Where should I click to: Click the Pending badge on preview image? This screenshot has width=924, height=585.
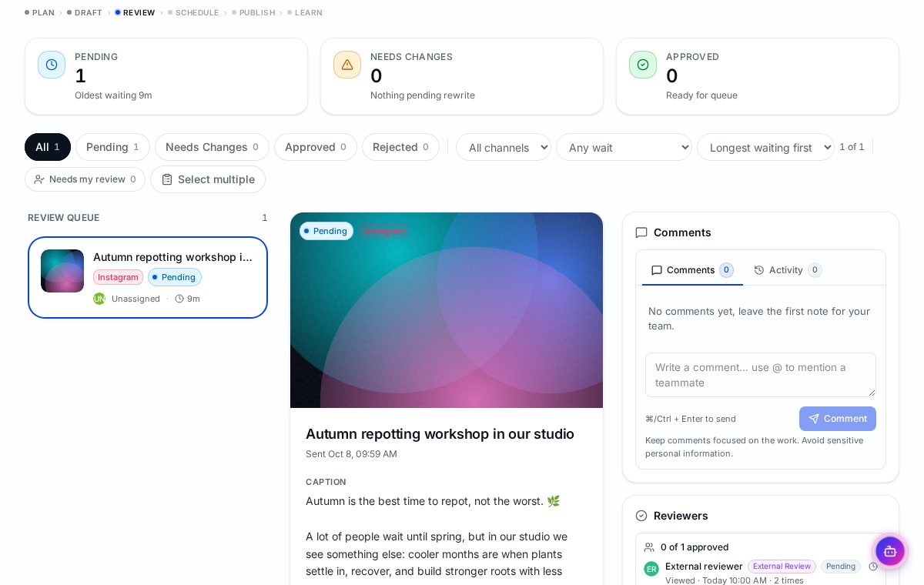[x=326, y=231]
